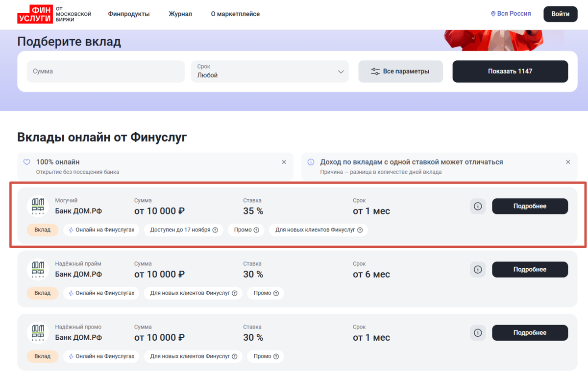The image size is (588, 374).
Task: Click the location pin icon near Вся Россия
Action: tap(493, 14)
